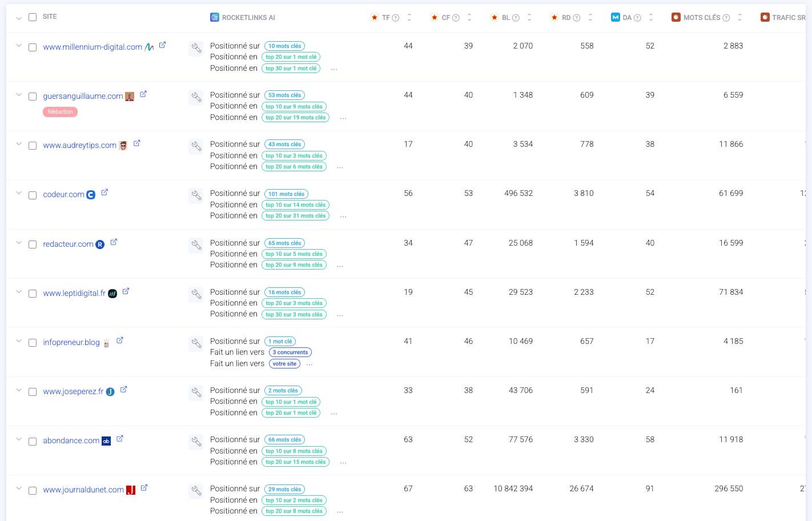Open the codeur.com site link
812x521 pixels.
(63, 194)
